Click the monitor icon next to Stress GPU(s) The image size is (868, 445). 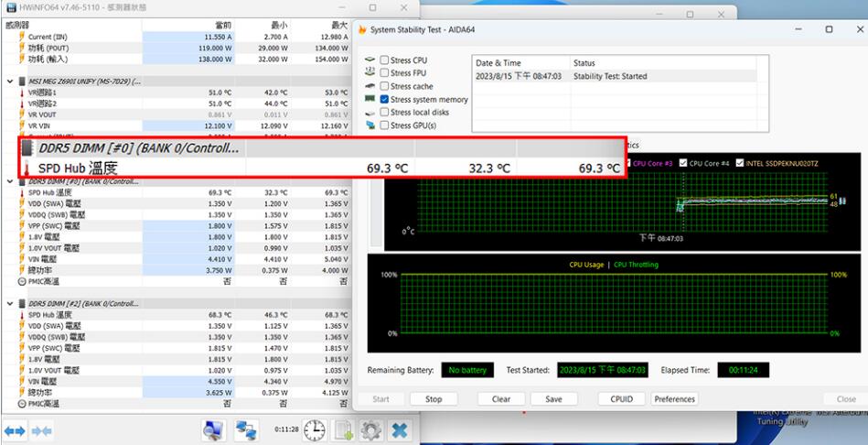coord(370,125)
